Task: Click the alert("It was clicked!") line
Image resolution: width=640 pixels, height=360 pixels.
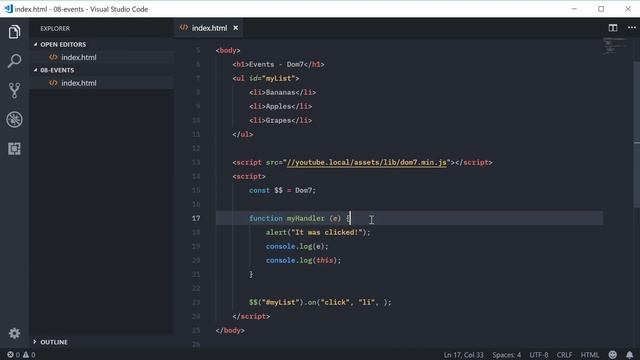Action: (x=318, y=232)
